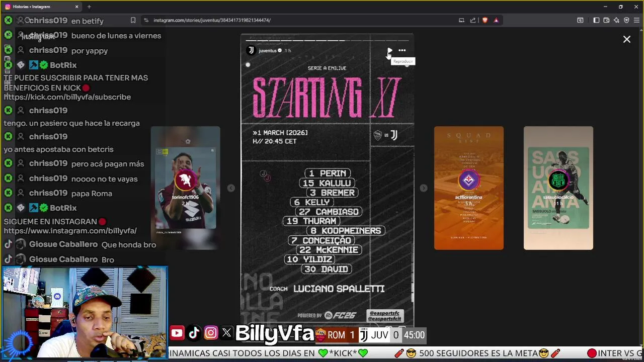Image resolution: width=644 pixels, height=362 pixels.
Task: Open the tab search icon in browser toolbar
Action: (580, 20)
